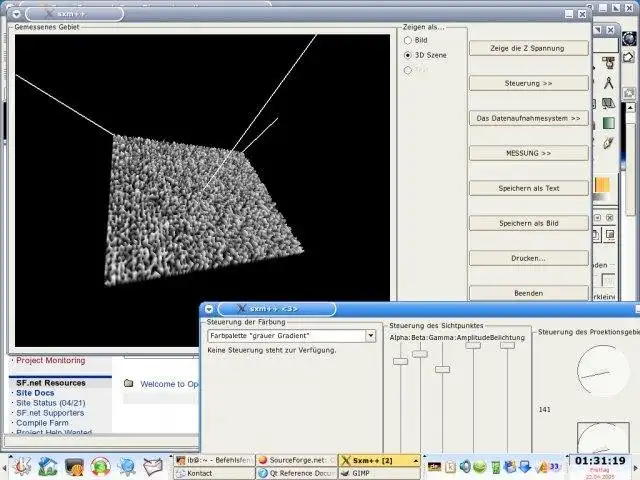Screen dimensions: 640x480
Task: Switch to Befehlsfenster terminal taskbar entry
Action: coord(215,460)
